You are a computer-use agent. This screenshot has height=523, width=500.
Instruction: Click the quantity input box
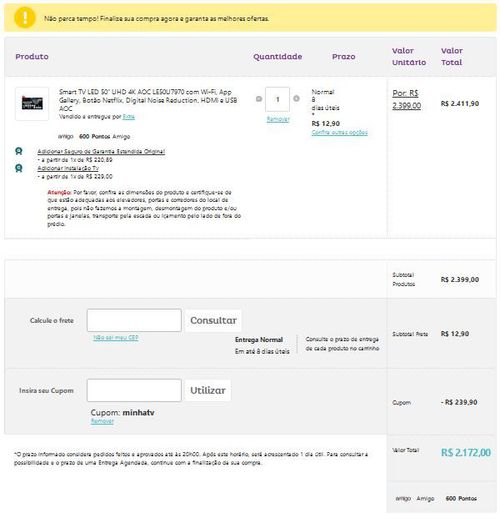click(277, 99)
